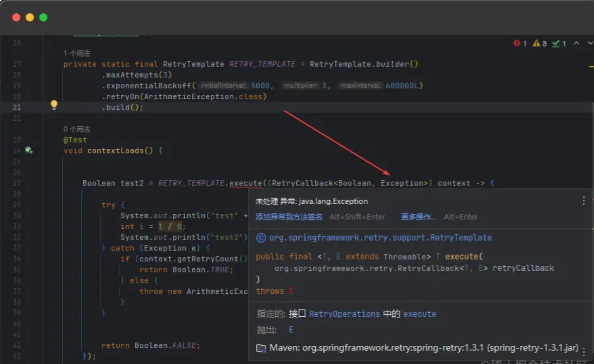
Task: Click the contextLoads method name
Action: click(115, 151)
